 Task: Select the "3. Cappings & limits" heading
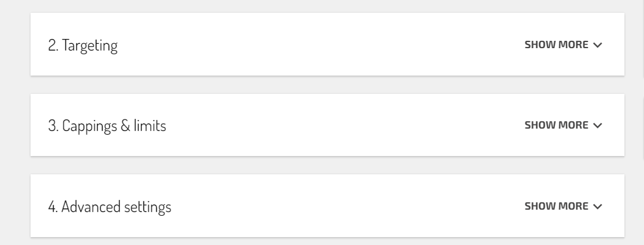click(107, 126)
